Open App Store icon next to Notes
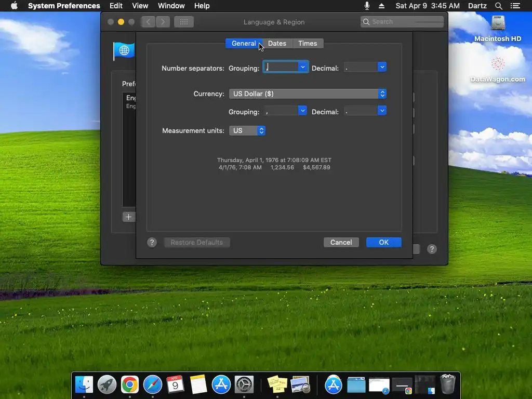532x399 pixels. point(221,384)
